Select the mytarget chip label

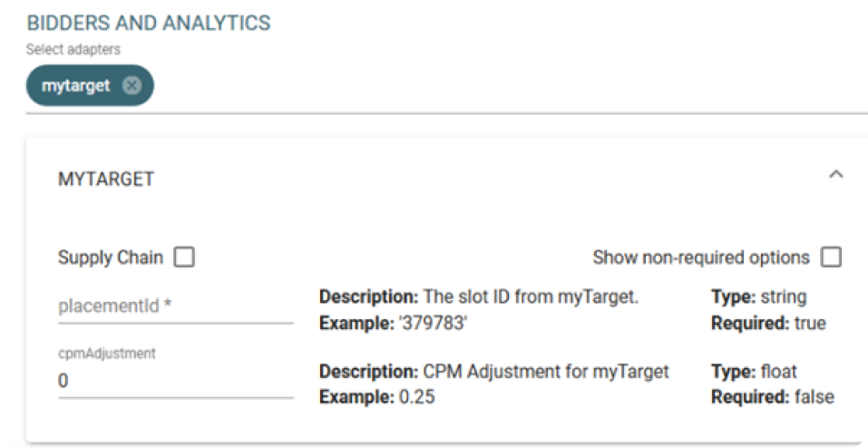pyautogui.click(x=76, y=86)
